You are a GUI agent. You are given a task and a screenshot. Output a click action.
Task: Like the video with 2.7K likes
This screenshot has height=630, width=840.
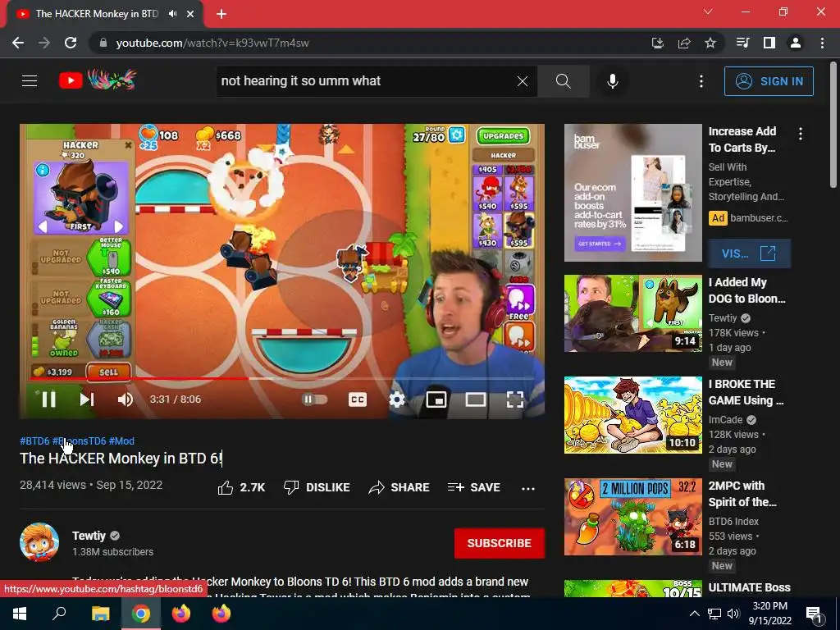click(x=241, y=487)
